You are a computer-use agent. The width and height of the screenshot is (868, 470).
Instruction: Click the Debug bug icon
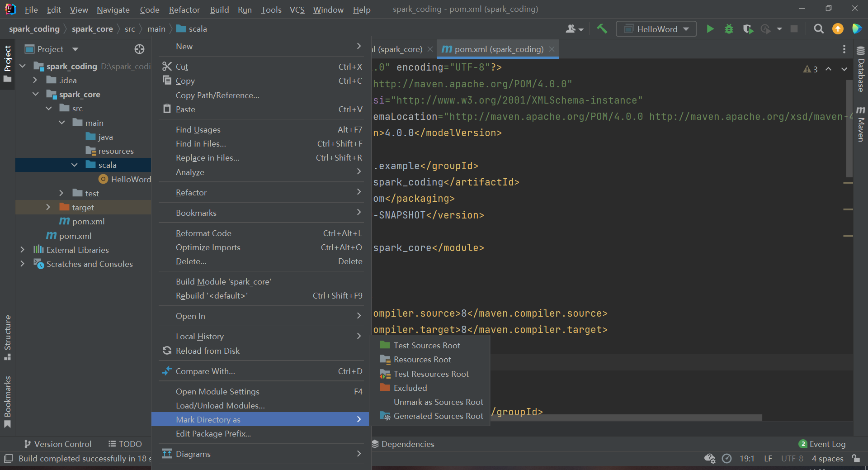tap(729, 29)
